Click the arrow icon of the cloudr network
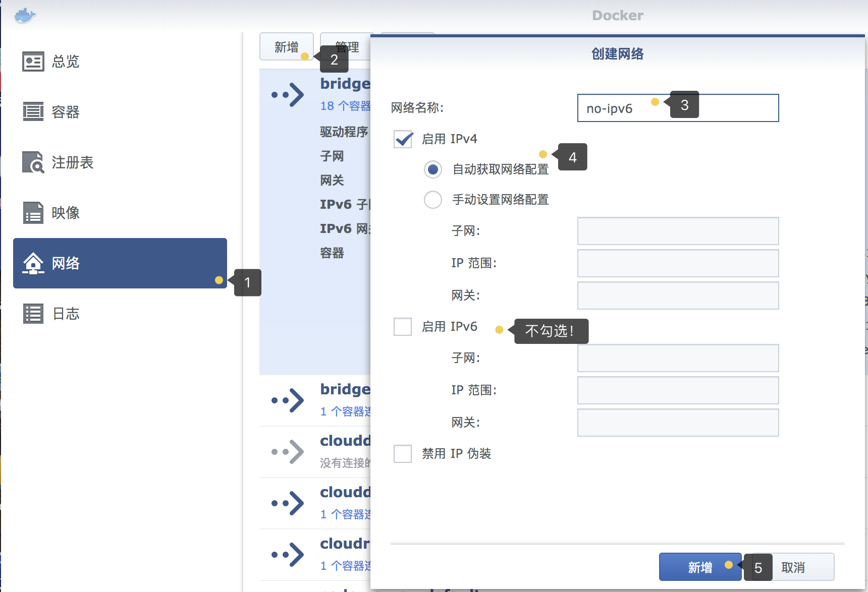 [x=288, y=555]
